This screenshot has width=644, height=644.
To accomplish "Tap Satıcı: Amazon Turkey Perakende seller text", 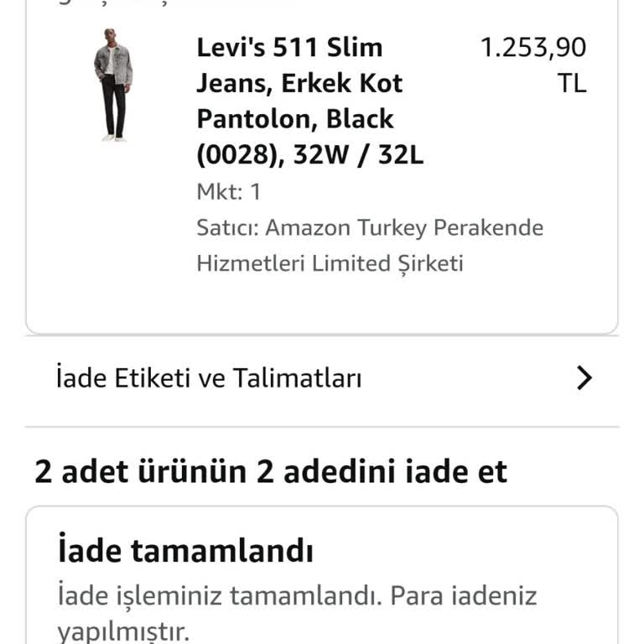I will (x=370, y=228).
